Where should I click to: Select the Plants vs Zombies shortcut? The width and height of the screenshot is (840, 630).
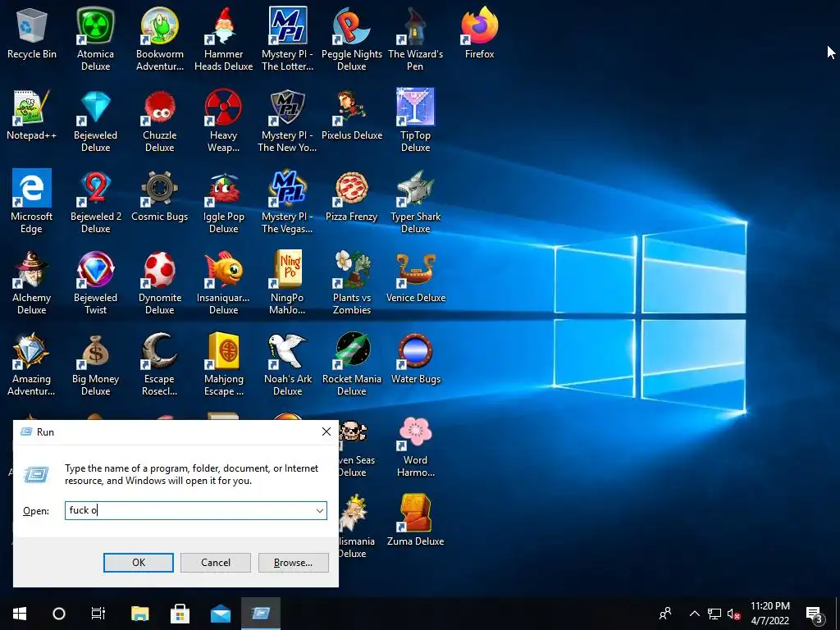(x=351, y=283)
